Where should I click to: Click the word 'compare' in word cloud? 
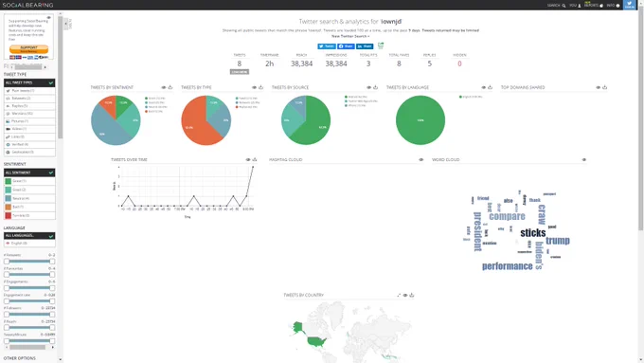pyautogui.click(x=507, y=216)
